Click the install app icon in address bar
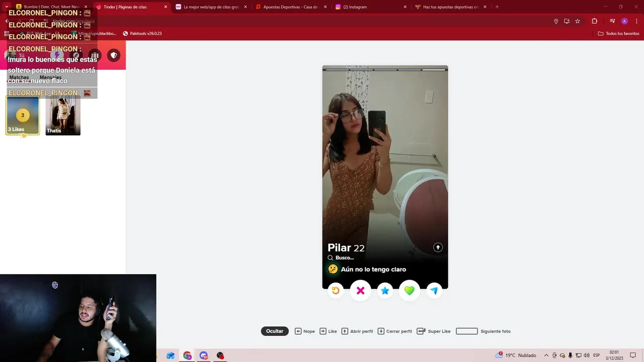Image resolution: width=644 pixels, height=362 pixels. click(567, 21)
